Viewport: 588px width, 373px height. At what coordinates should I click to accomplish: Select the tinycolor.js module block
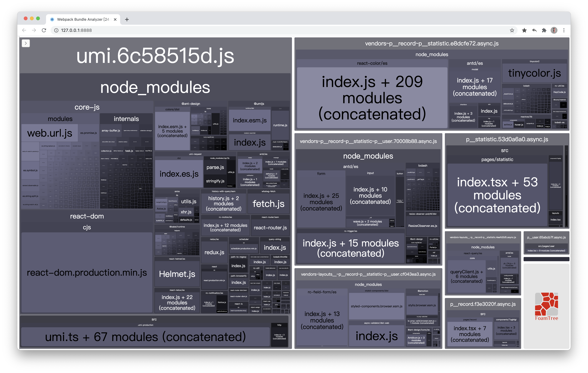click(534, 73)
